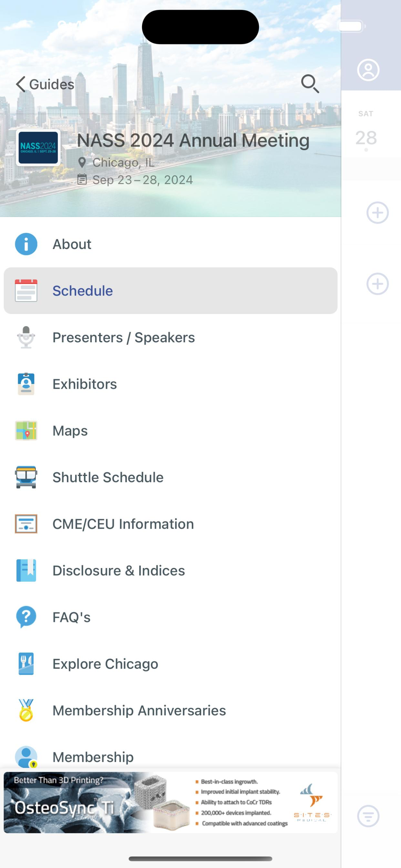Go back to Guides
This screenshot has height=868, width=401.
(45, 84)
